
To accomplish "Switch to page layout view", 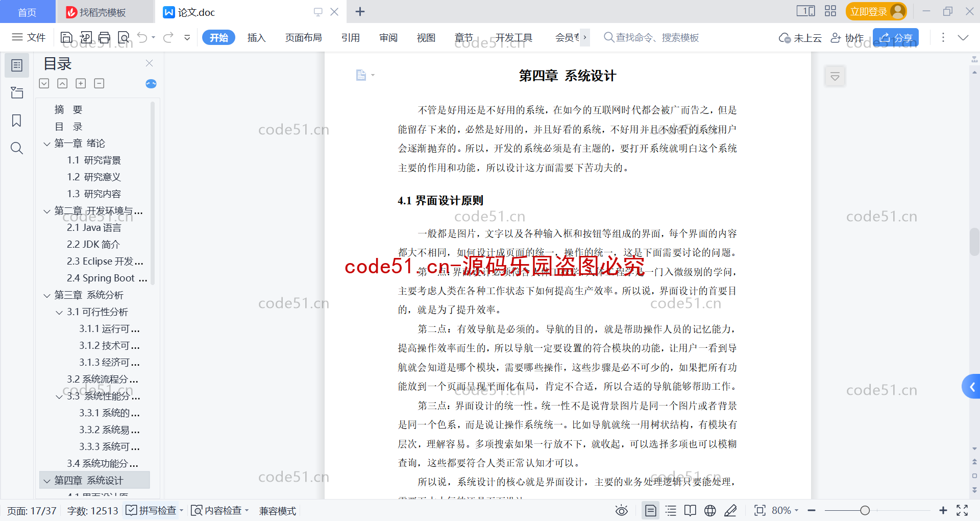I will click(x=650, y=510).
